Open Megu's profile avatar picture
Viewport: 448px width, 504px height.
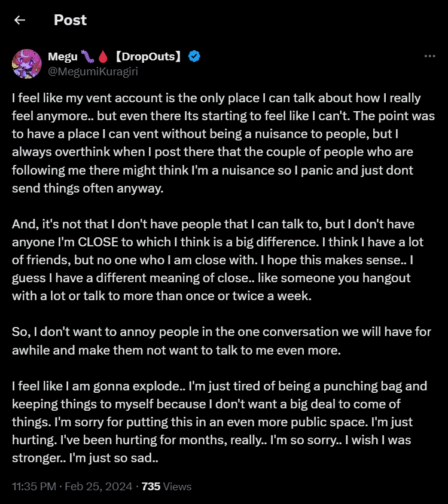[x=27, y=63]
